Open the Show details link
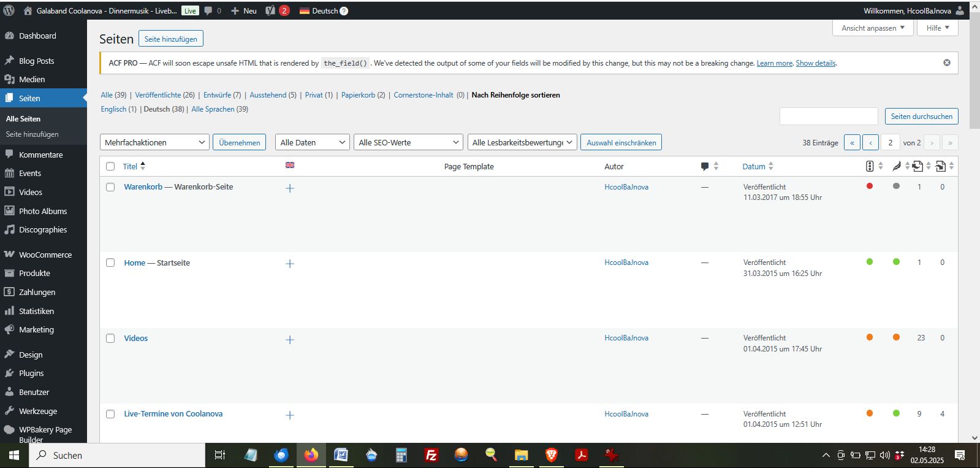The width and height of the screenshot is (980, 468). (816, 63)
